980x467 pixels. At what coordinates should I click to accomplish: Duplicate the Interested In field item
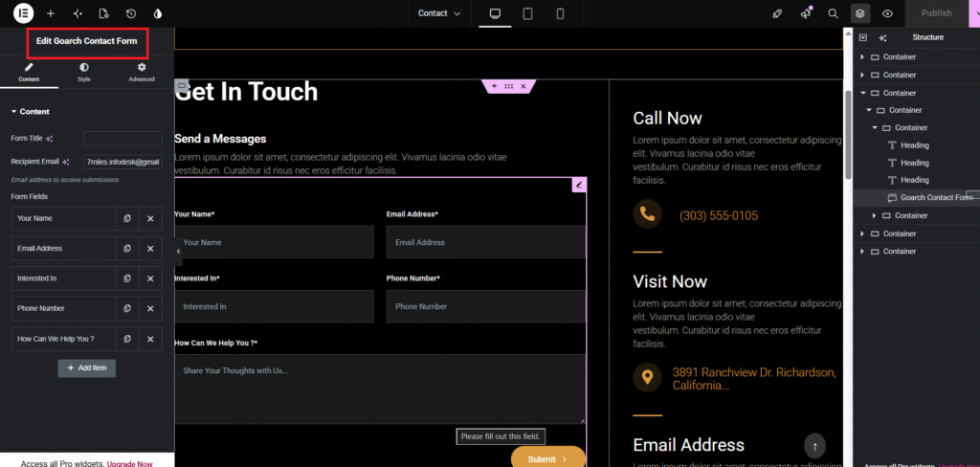point(127,278)
